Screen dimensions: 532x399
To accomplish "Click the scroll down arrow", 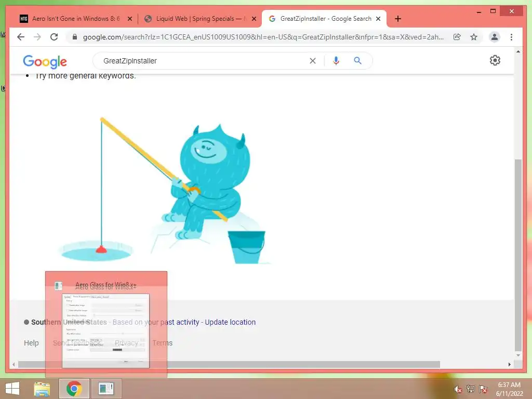I will [518, 355].
